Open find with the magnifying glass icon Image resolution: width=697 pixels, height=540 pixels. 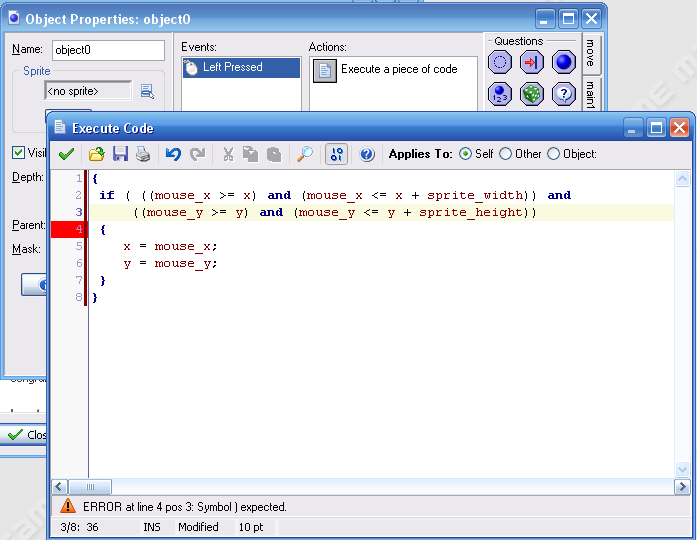tap(305, 154)
